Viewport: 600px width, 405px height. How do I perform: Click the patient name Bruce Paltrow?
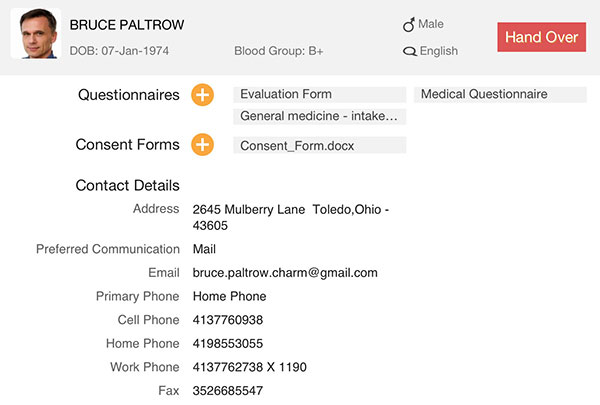click(x=127, y=24)
